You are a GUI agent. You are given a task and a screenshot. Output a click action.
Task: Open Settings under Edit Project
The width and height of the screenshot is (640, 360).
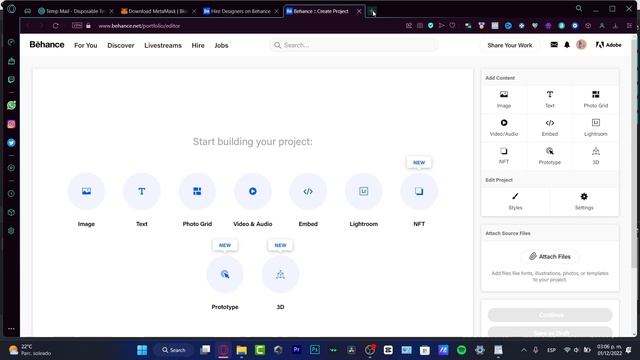pos(584,201)
